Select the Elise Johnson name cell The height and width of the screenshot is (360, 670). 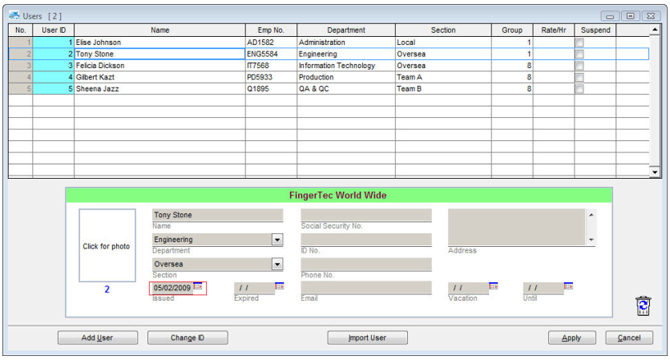(x=160, y=42)
